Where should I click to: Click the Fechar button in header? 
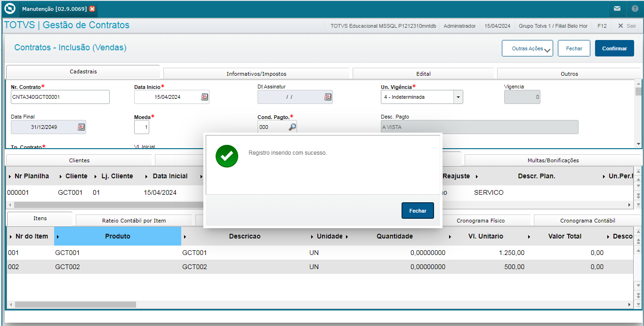pos(574,48)
